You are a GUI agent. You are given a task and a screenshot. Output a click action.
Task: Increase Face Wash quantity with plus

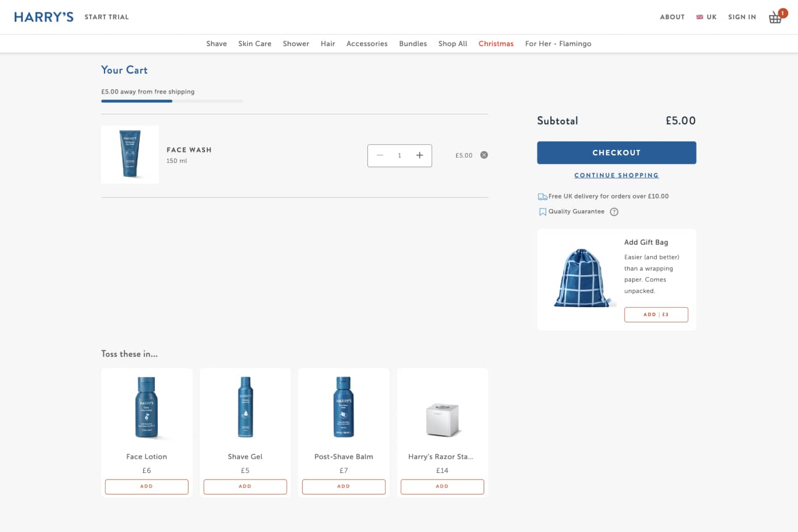coord(419,155)
